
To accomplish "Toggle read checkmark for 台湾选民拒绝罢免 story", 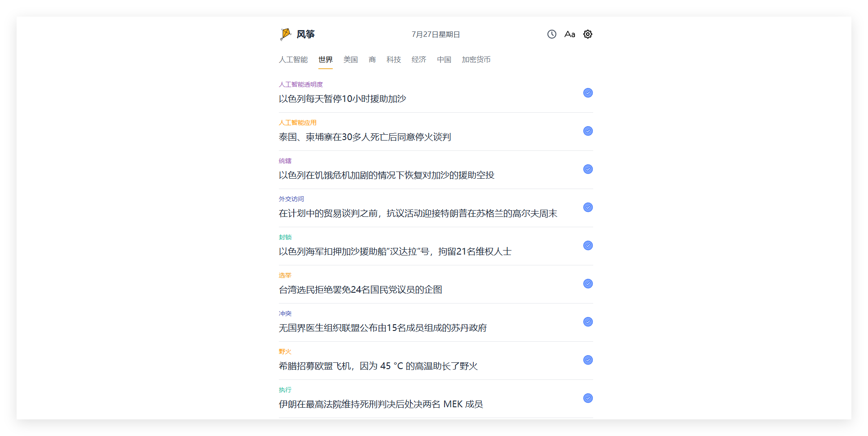I will (x=588, y=284).
